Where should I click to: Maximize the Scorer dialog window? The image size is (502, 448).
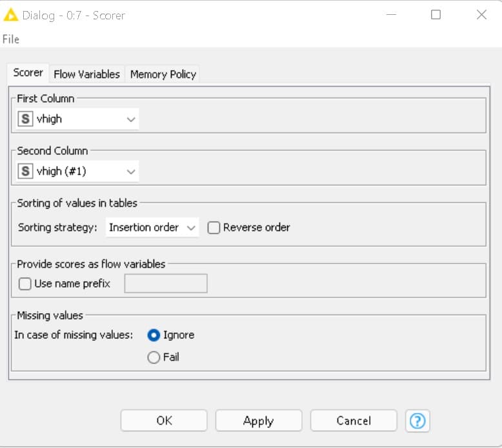point(436,15)
